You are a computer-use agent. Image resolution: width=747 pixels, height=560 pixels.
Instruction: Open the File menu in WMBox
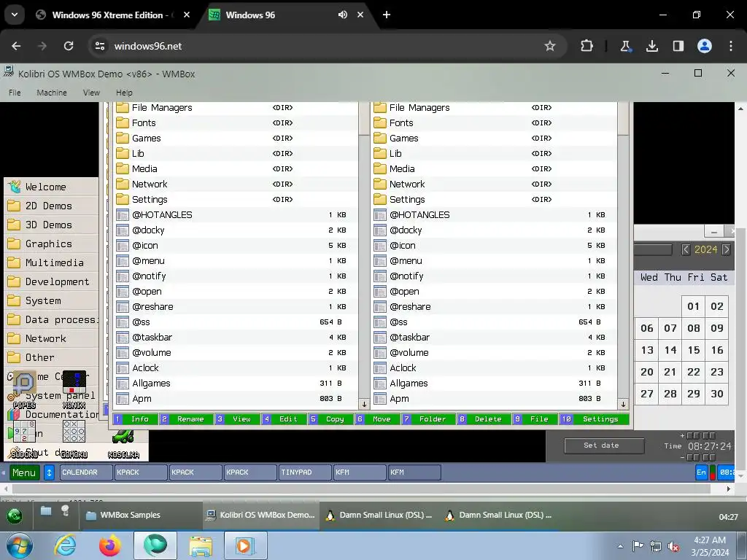(x=15, y=93)
